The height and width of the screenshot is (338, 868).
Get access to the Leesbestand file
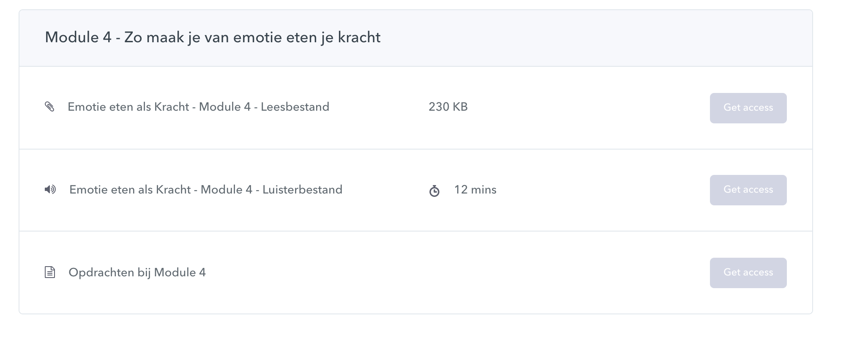[748, 108]
